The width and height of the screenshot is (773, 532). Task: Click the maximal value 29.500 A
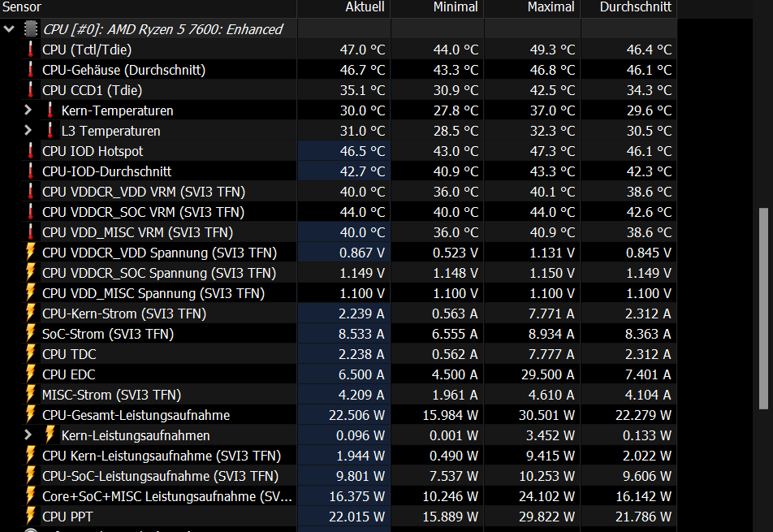click(548, 374)
